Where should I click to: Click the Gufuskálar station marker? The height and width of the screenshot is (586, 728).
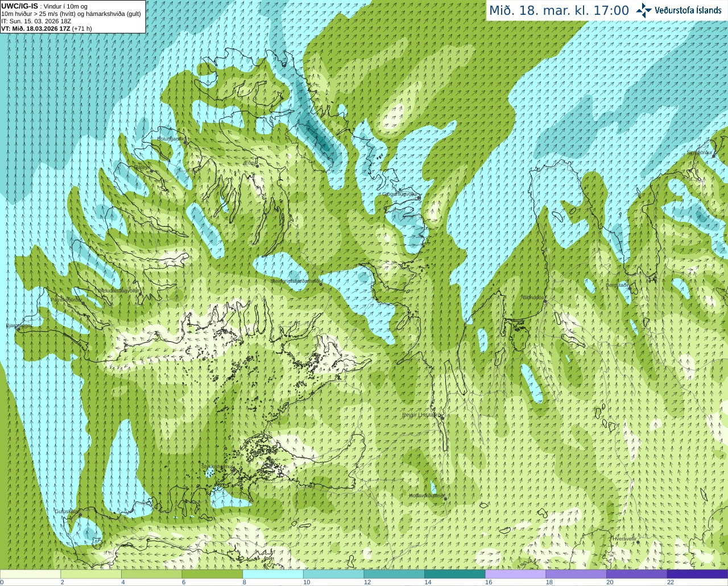click(x=80, y=514)
